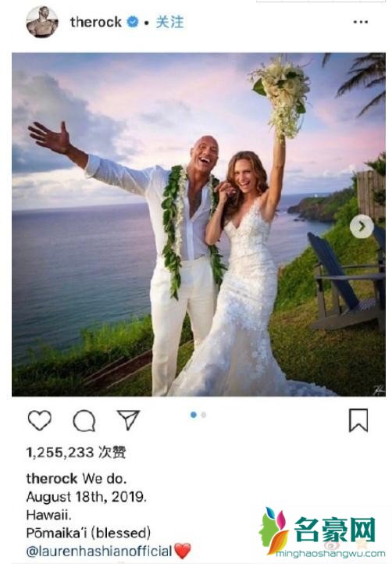This screenshot has height=564, width=392.
Task: Go to next photo with arrow
Action: pos(362,227)
